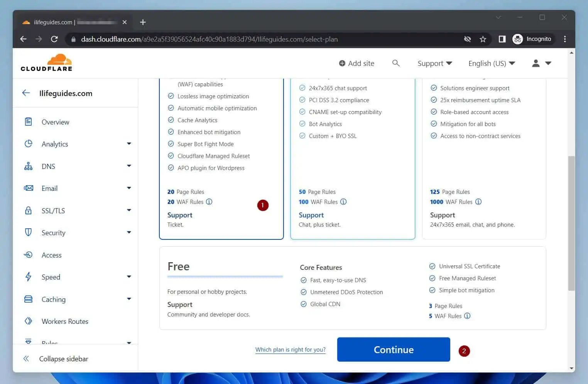This screenshot has height=384, width=588.
Task: Open the Security menu label
Action: [54, 233]
